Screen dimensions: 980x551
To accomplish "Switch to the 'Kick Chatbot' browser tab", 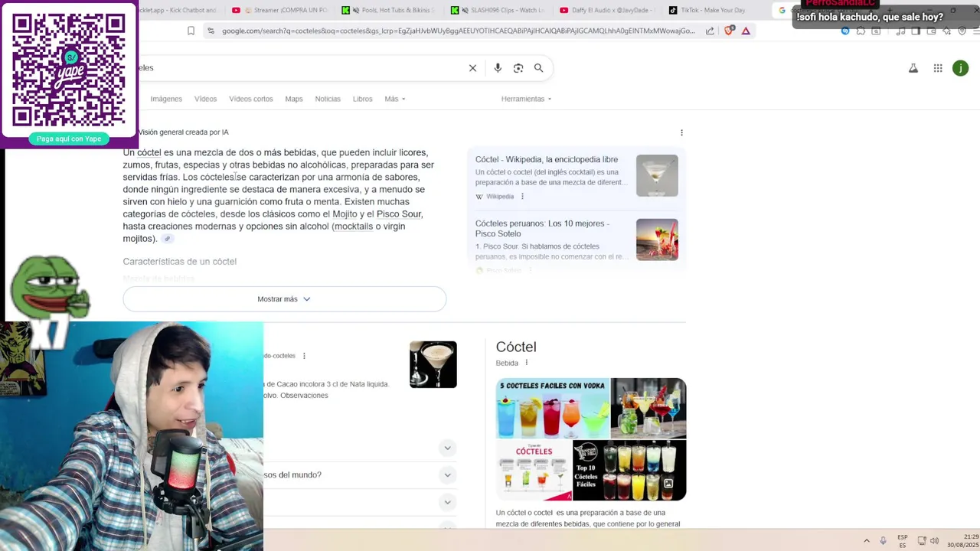I will (181, 10).
